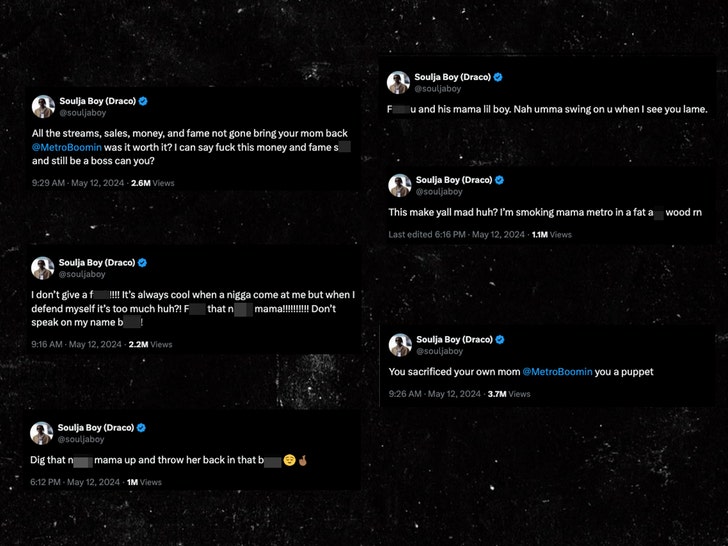Open the @MetroBoomin mention in the 9:29 AM tweet
Image resolution: width=728 pixels, height=546 pixels.
coord(64,146)
